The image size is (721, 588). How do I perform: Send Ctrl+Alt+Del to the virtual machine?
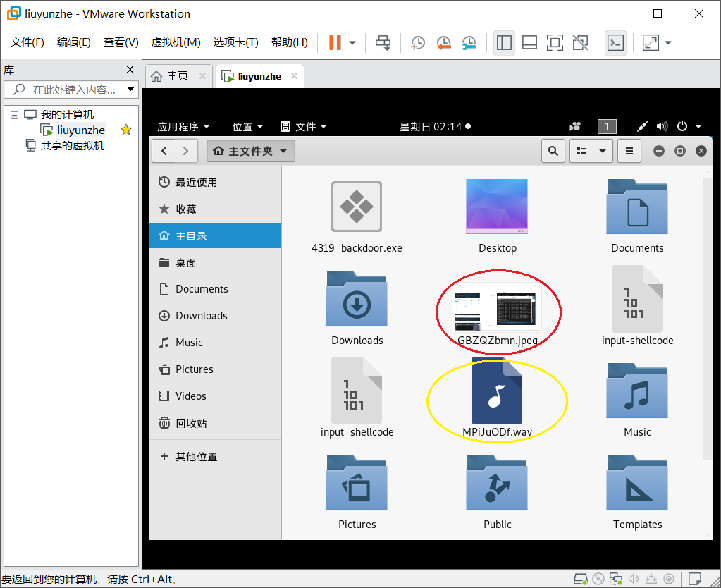coord(383,43)
